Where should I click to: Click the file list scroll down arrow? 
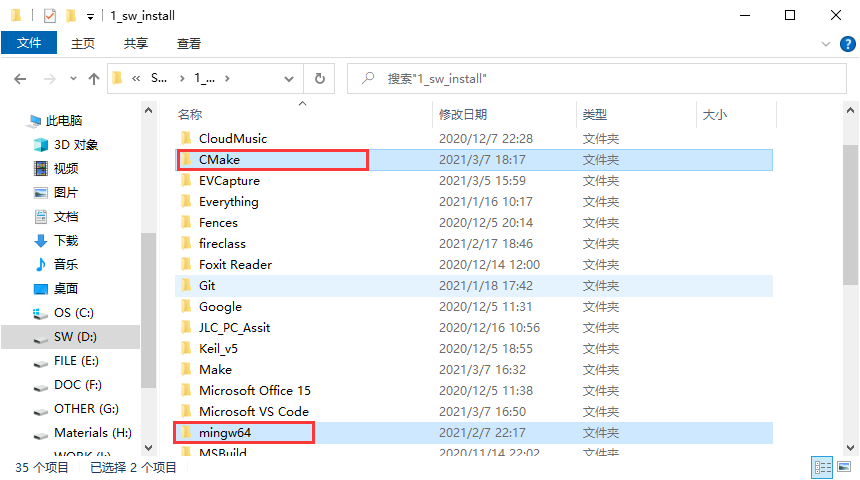pyautogui.click(x=850, y=448)
